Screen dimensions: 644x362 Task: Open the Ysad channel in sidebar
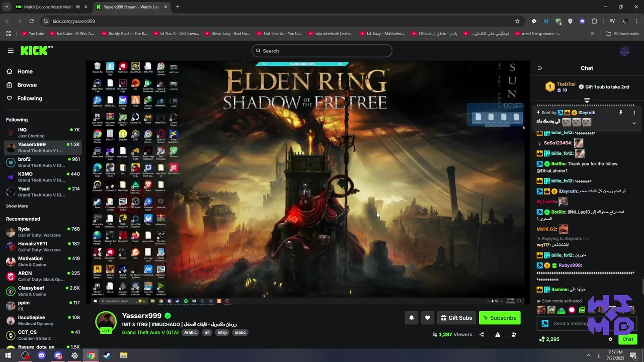(43, 192)
